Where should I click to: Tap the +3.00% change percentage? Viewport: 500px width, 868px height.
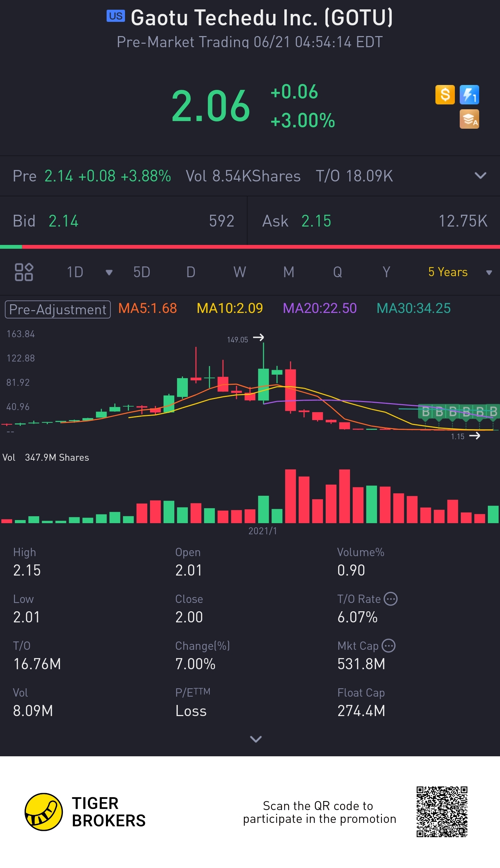(x=303, y=120)
